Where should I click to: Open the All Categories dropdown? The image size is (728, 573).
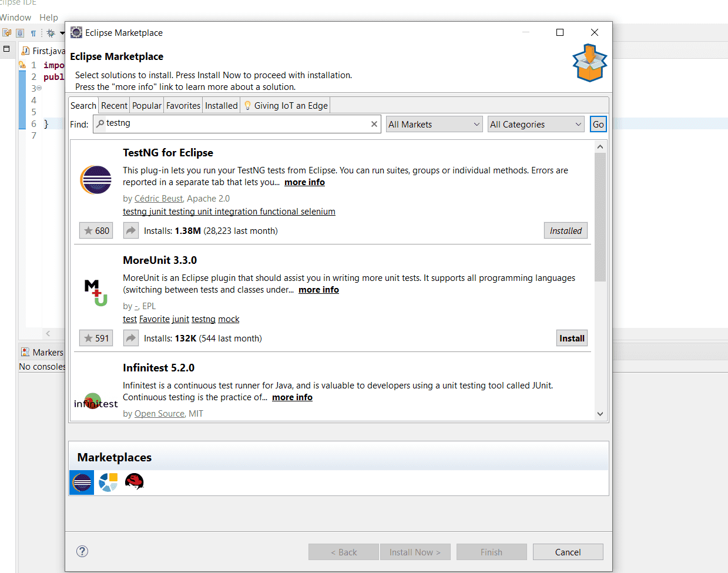tap(536, 124)
